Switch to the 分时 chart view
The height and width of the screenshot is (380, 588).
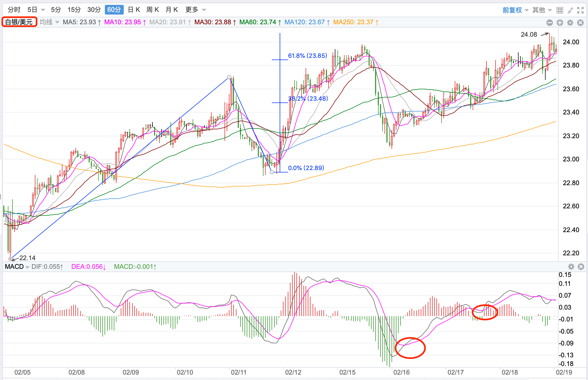(x=14, y=10)
